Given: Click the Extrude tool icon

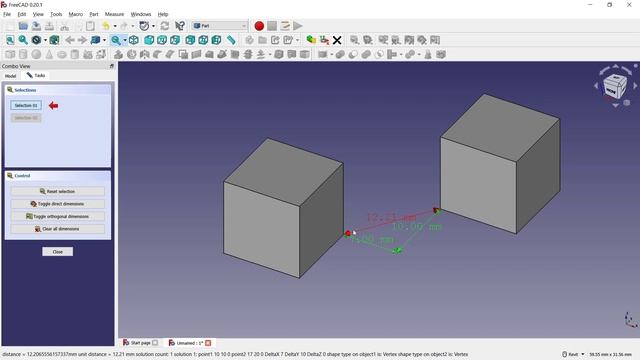Looking at the screenshot, I should pyautogui.click(x=118, y=54).
